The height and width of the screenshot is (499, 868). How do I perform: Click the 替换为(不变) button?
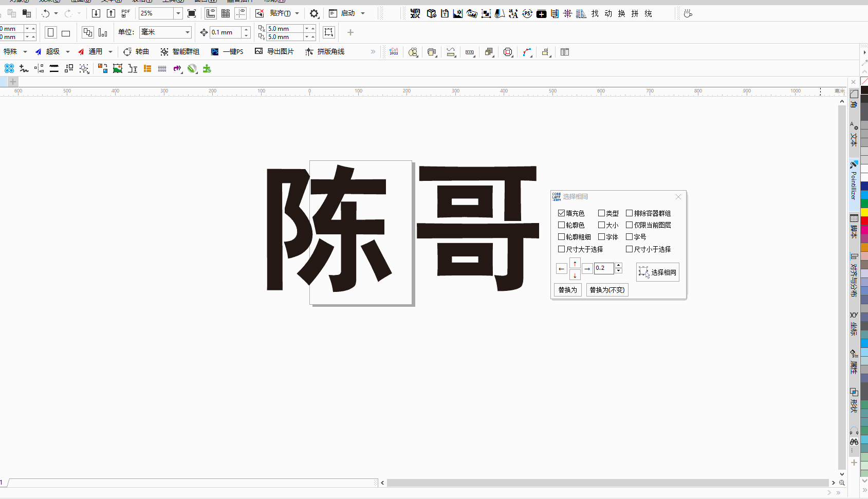tap(607, 290)
